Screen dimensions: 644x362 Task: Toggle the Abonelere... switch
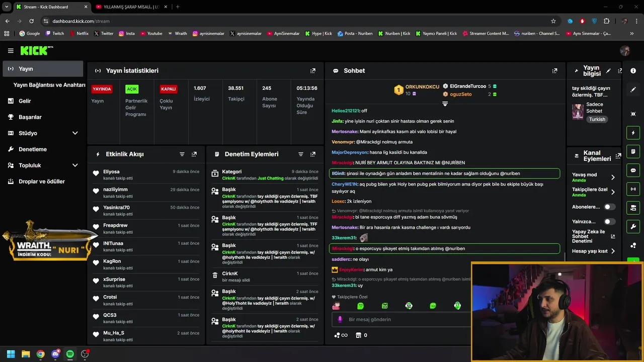[x=609, y=207]
